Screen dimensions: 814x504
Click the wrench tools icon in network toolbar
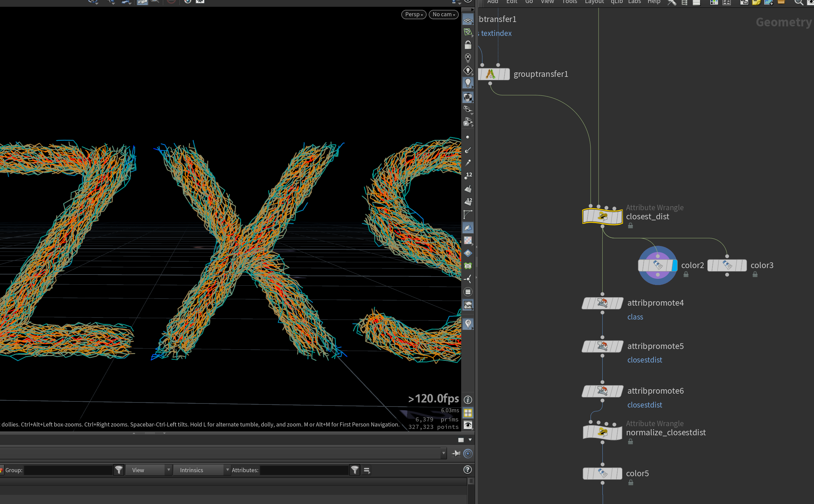672,3
